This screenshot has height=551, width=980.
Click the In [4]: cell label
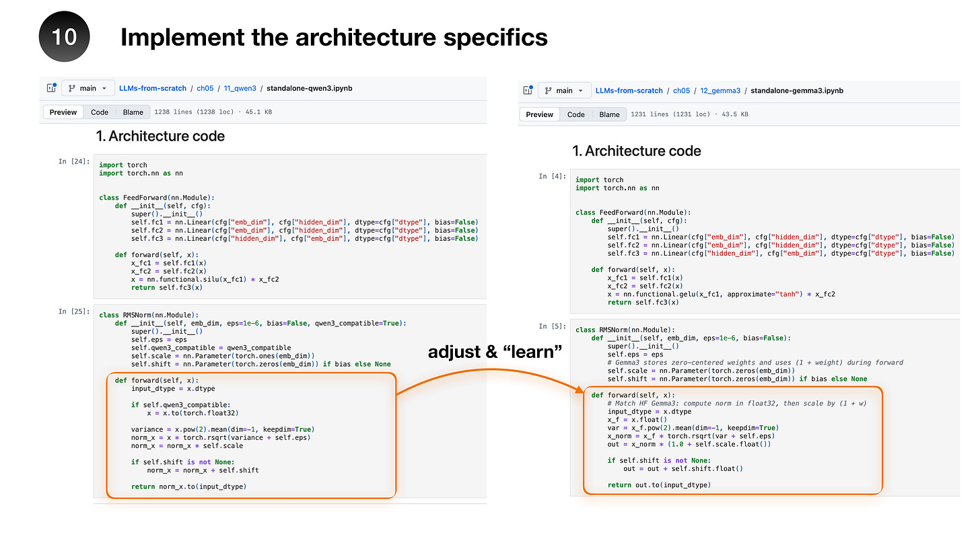click(x=553, y=176)
